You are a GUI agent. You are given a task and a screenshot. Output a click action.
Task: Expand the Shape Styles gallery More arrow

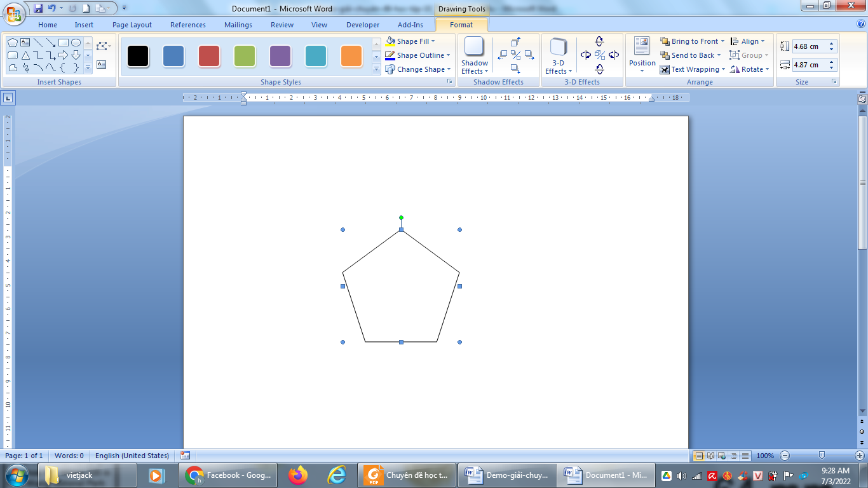pos(376,69)
